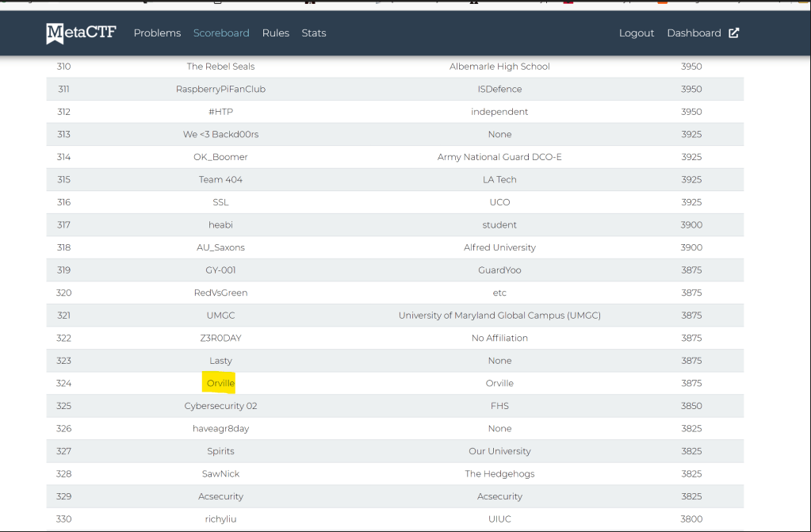Open the Stats page

tap(314, 33)
